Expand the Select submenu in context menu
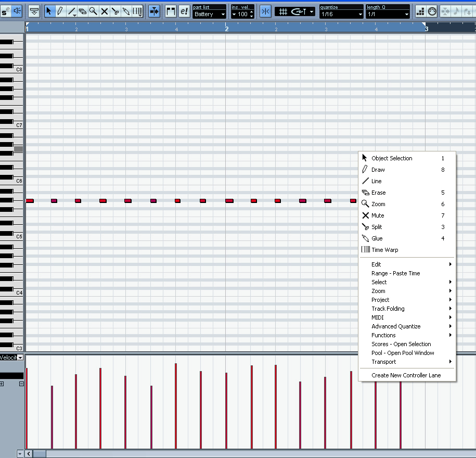 407,282
